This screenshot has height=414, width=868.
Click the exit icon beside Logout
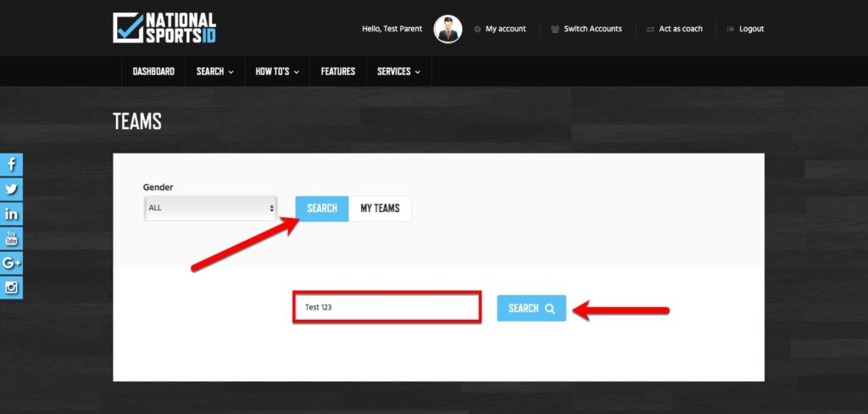point(731,29)
